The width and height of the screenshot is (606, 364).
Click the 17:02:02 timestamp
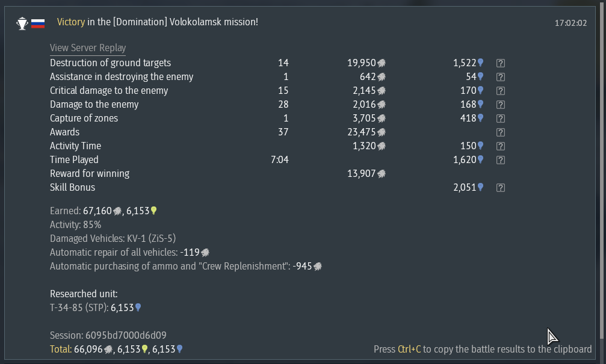(570, 23)
